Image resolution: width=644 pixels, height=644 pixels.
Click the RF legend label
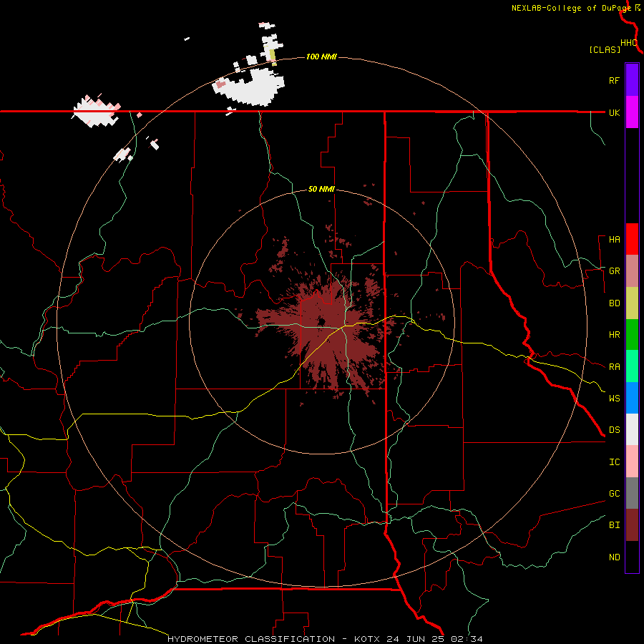[x=615, y=80]
